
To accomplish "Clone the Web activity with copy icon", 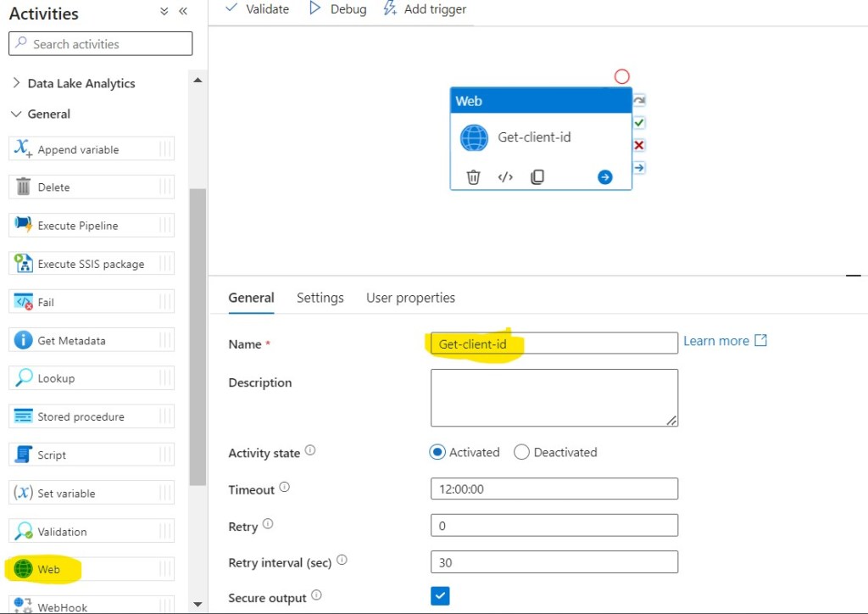I will (x=537, y=177).
